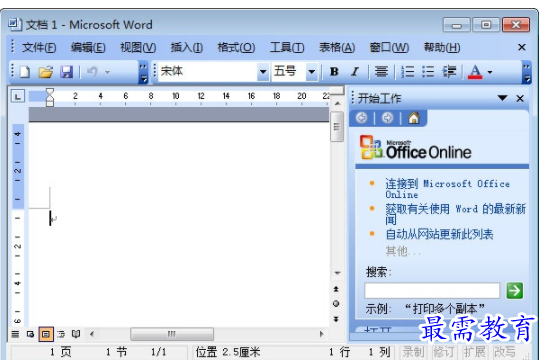Jump to previous page with double-up arrows
This screenshot has width=543, height=360.
pyautogui.click(x=336, y=289)
